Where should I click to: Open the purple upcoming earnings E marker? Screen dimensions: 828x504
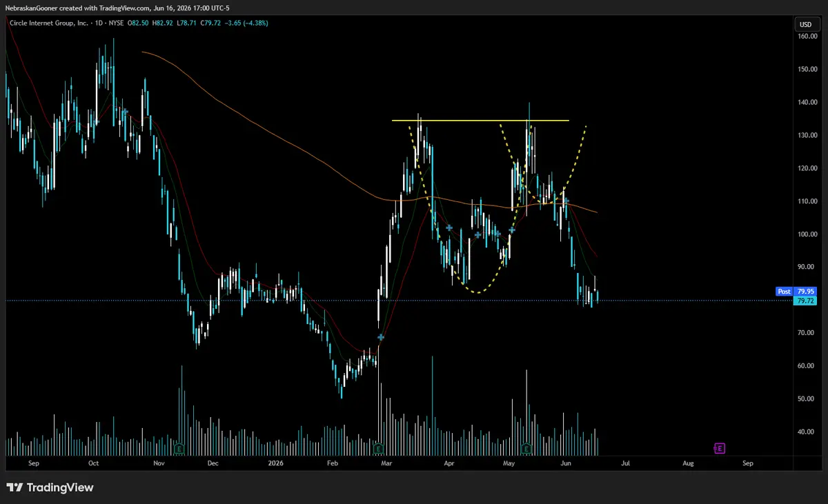coord(720,448)
